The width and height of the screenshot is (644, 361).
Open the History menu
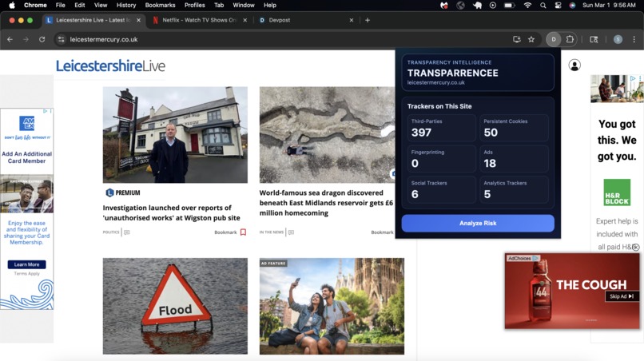click(x=126, y=6)
